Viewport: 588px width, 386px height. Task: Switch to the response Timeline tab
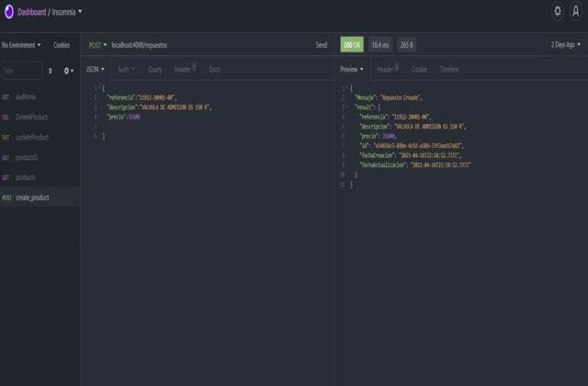pyautogui.click(x=448, y=69)
